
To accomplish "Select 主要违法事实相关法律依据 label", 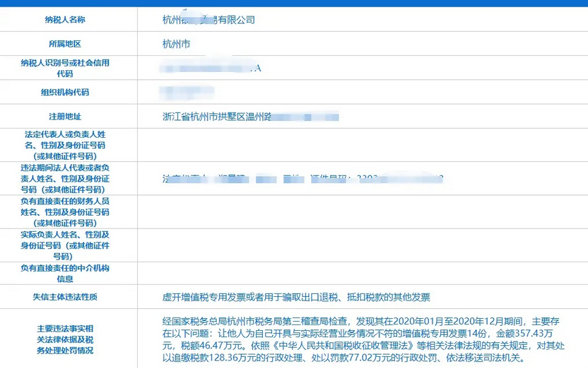I will (x=65, y=339).
